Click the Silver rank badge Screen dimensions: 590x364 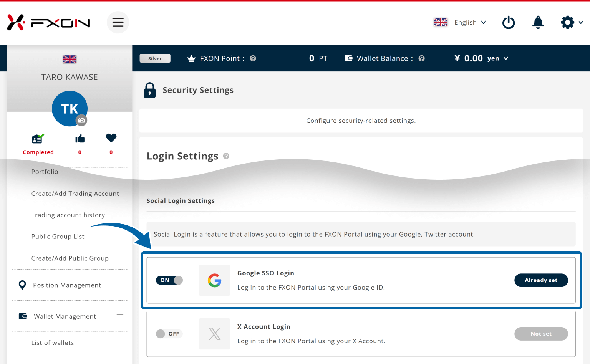tap(155, 58)
